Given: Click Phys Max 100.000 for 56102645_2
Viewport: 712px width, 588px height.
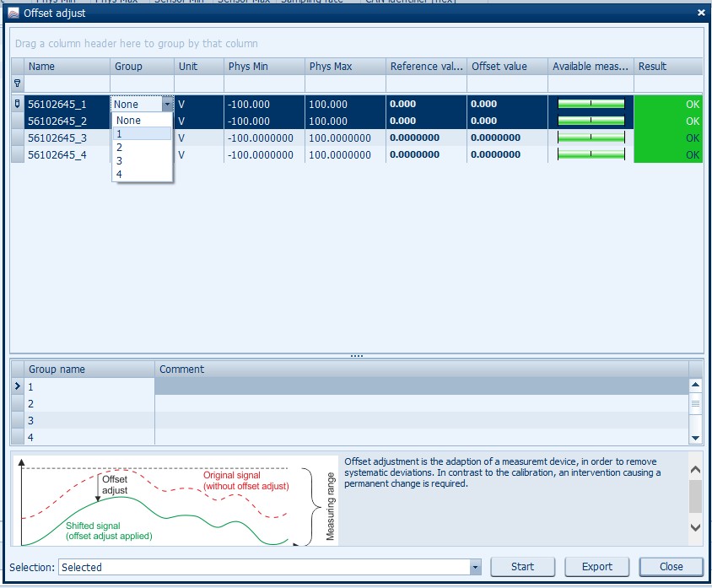Looking at the screenshot, I should coord(328,121).
